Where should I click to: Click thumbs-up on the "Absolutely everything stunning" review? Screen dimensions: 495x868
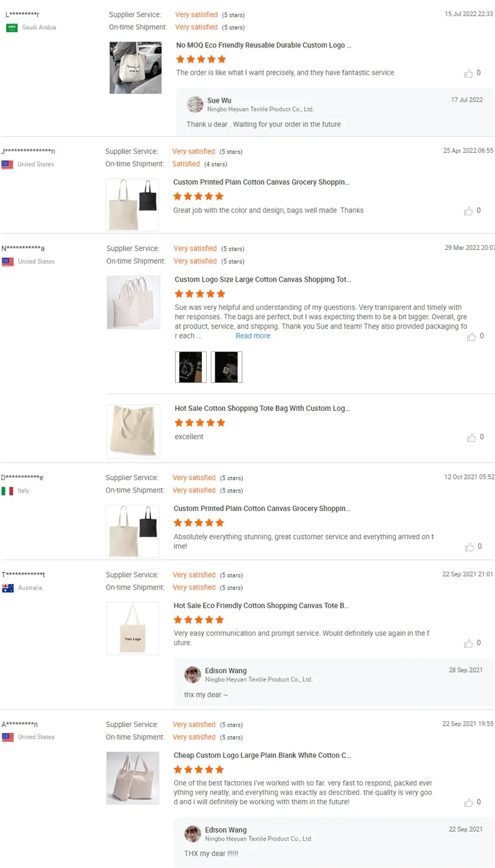469,547
